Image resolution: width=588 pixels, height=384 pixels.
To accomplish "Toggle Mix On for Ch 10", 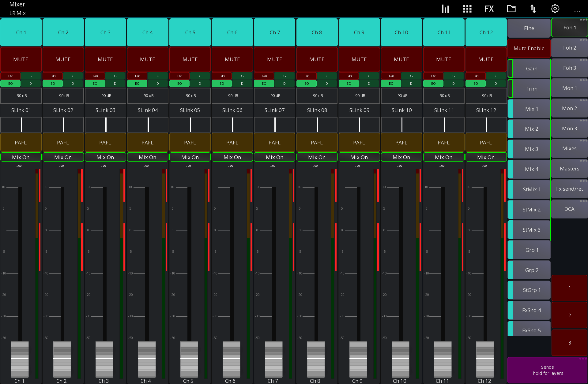I will pos(401,157).
